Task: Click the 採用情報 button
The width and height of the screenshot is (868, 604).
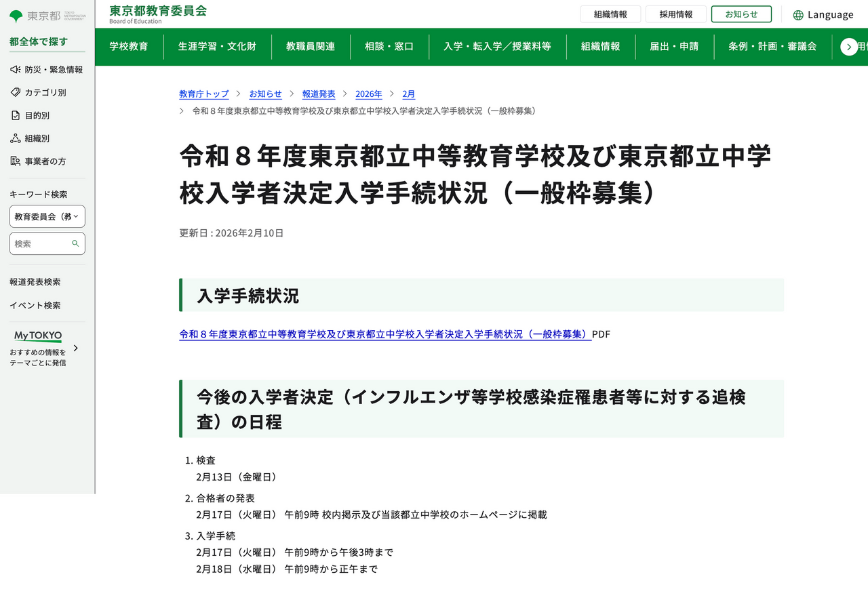Action: [675, 14]
